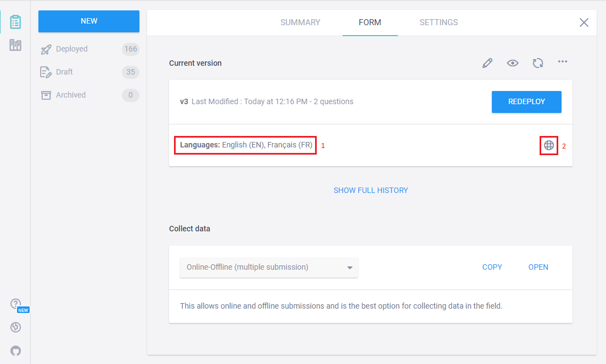Replace the form via the refresh icon
606x364 pixels.
(x=538, y=62)
